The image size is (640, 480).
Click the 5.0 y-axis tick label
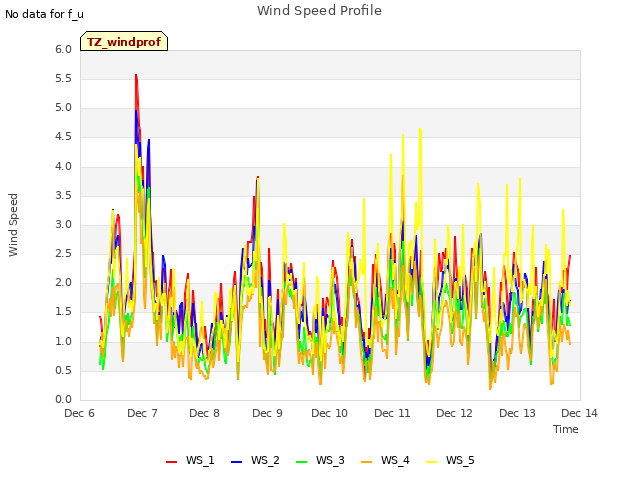coord(63,108)
